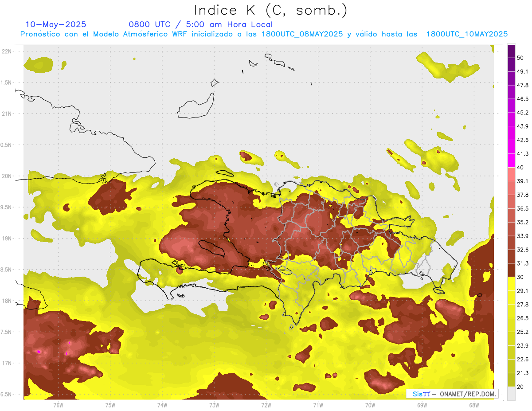Click the '74W' longitude label
The image size is (532, 411).
162,405
